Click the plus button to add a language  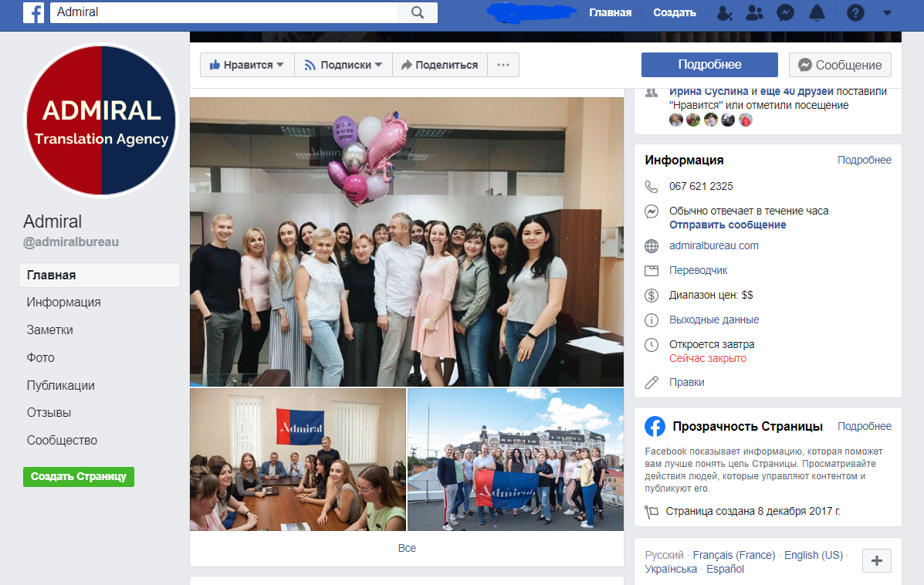(x=876, y=561)
